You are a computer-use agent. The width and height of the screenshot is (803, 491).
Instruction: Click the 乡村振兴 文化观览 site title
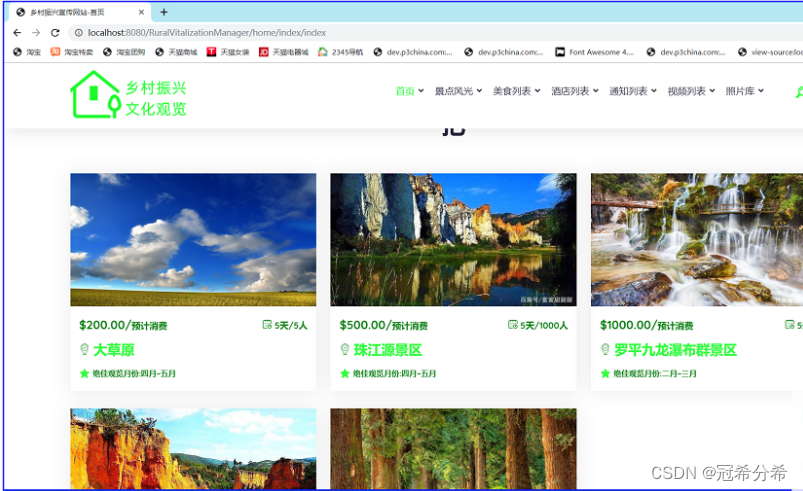pyautogui.click(x=156, y=98)
